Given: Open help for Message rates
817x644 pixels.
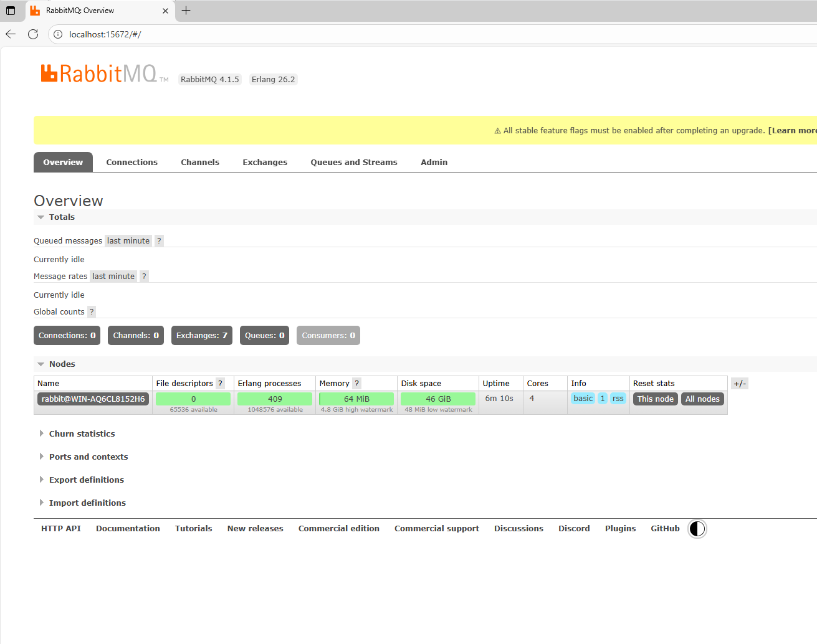Looking at the screenshot, I should click(144, 277).
